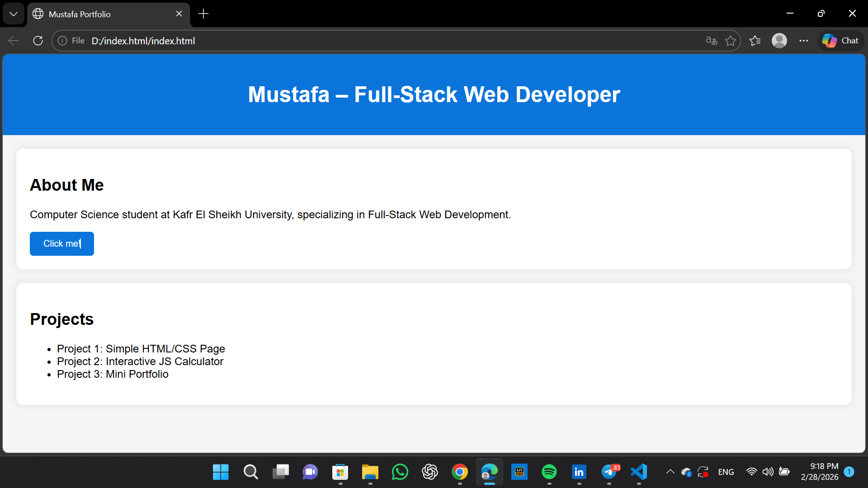The image size is (868, 488).
Task: Close the Mustafa Portfolio tab
Action: click(179, 14)
